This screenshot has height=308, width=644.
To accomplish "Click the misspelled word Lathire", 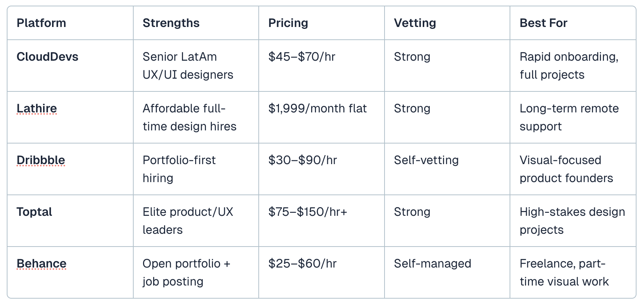I will (x=37, y=108).
